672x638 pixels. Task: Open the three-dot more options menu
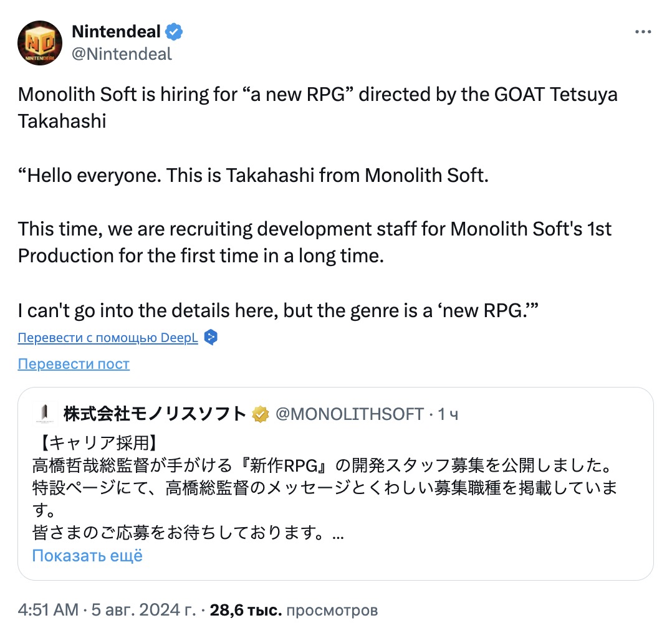(x=643, y=32)
